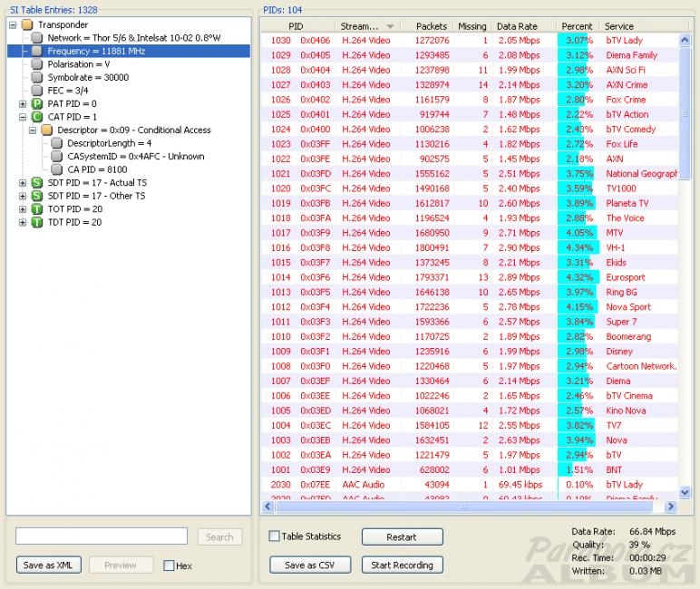Sort by the Missing column header
This screenshot has width=700, height=589.
(472, 26)
